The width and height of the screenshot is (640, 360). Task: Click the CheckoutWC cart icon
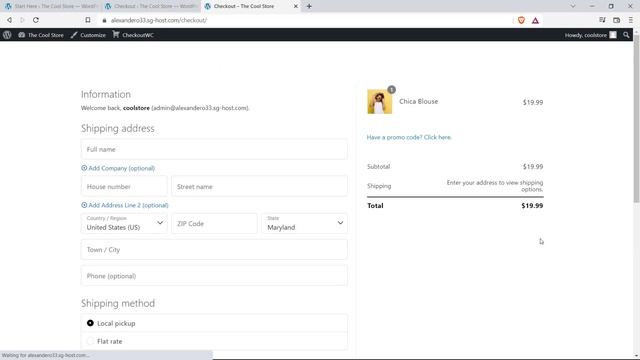116,35
